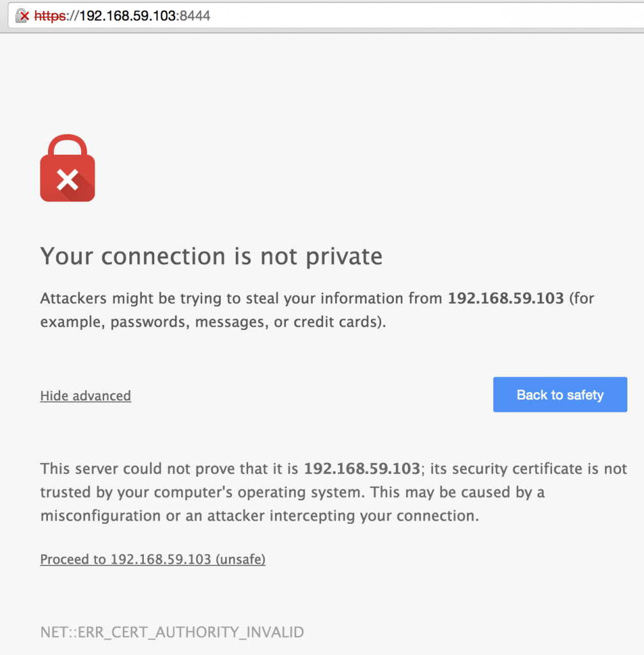Proceed to 192.168.59.103 (unsafe) link
644x655 pixels.
(x=153, y=560)
